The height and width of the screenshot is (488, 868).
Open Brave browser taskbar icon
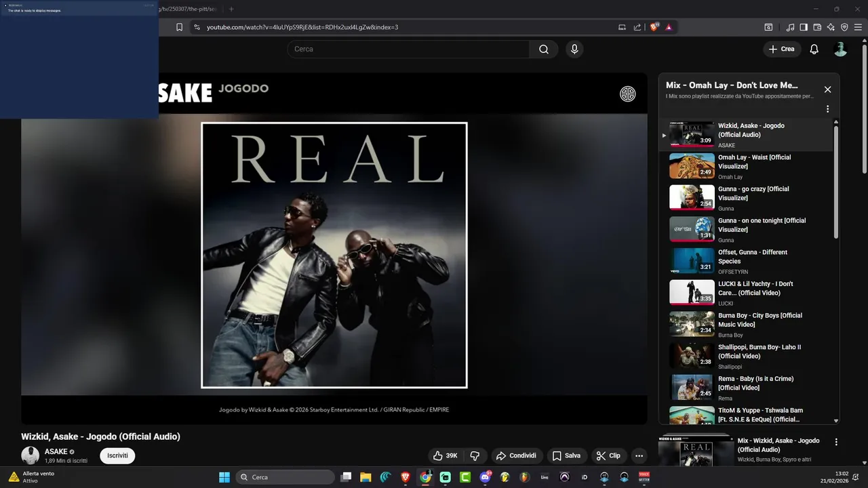[406, 477]
